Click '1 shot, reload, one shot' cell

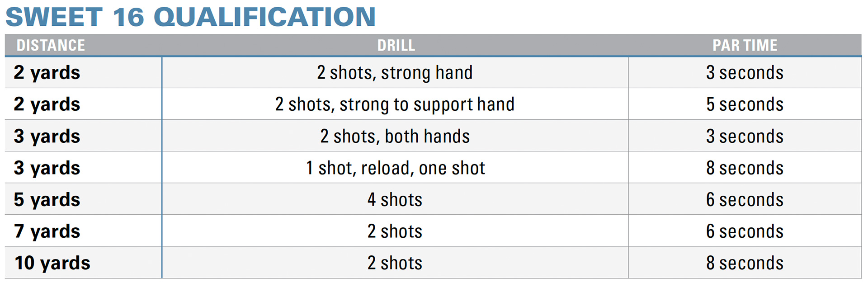(395, 168)
